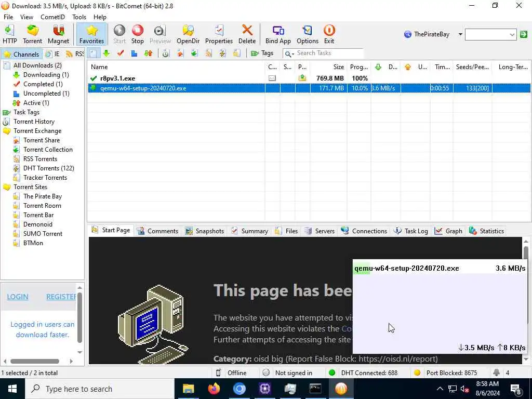Viewport: 532px width, 399px height.
Task: Click the Port Blocked: 8675 status indicator
Action: (446, 373)
